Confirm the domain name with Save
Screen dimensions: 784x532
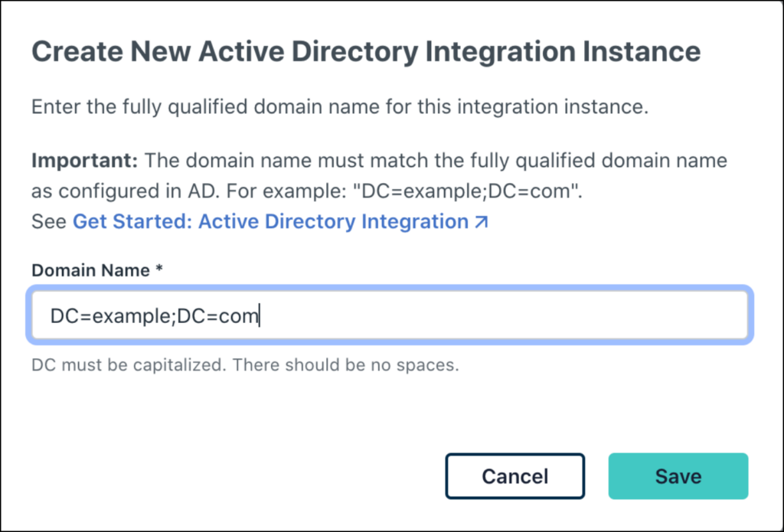pos(678,476)
